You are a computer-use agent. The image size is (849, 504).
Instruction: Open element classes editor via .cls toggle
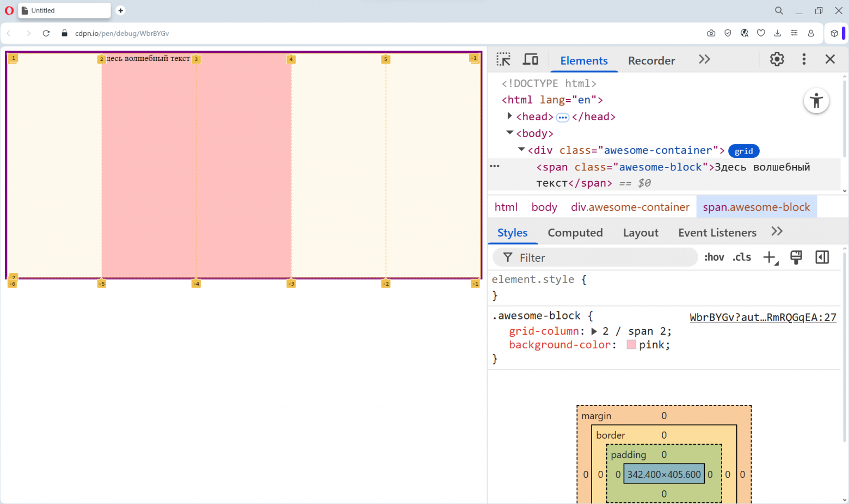[741, 257]
